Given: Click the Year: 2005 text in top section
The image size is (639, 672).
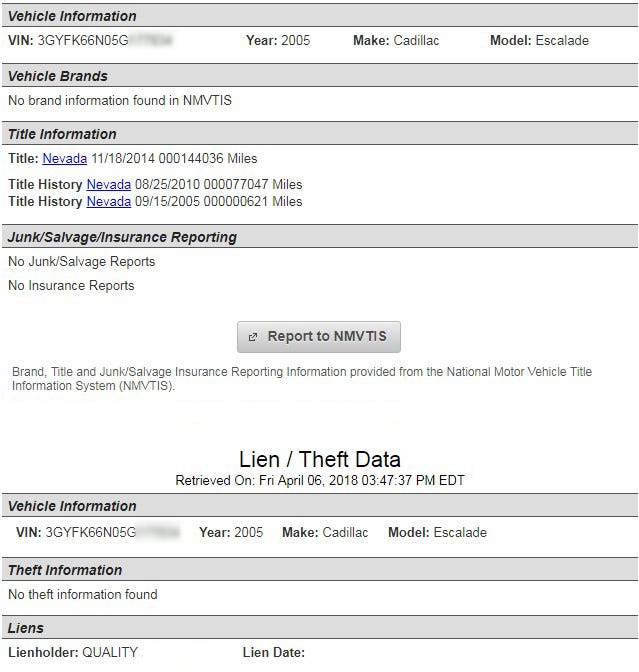Looking at the screenshot, I should [x=278, y=40].
